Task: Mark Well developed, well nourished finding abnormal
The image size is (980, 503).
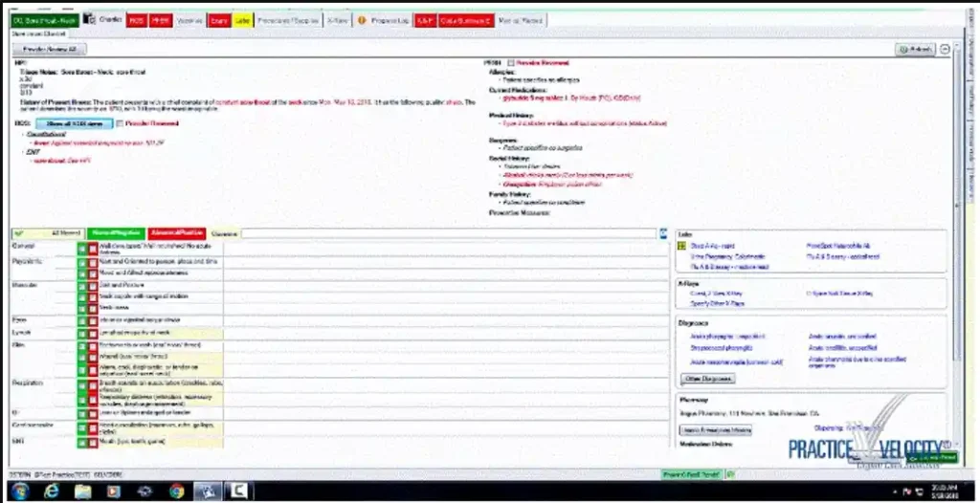Action: (x=93, y=249)
